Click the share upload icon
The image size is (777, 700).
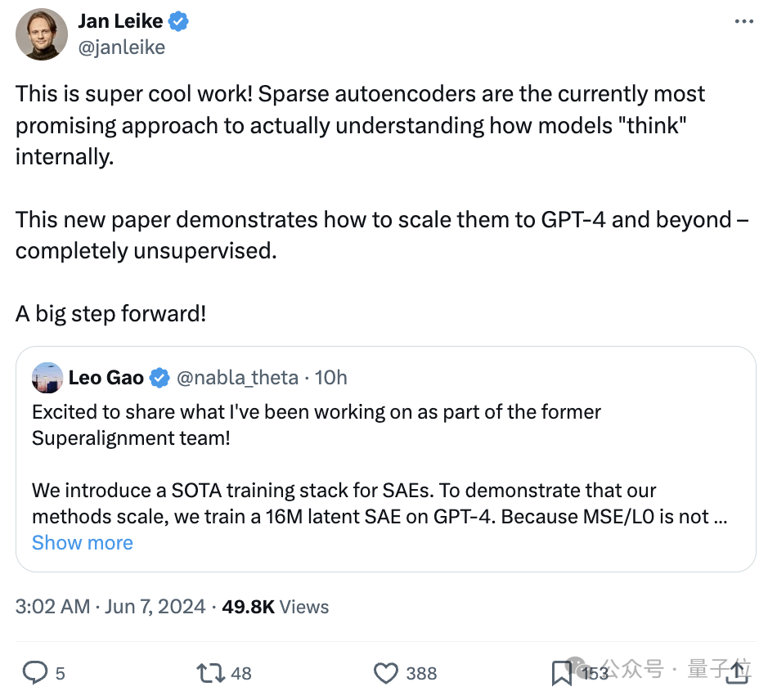(738, 672)
